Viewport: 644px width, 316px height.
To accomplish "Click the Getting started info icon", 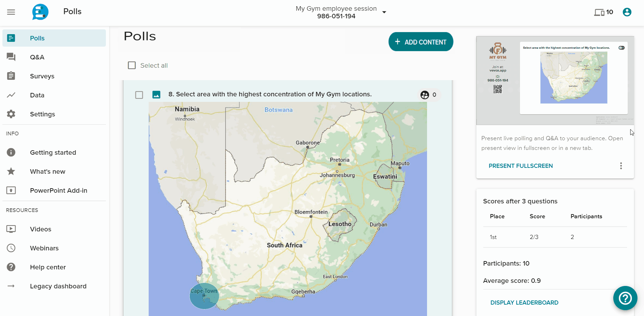I will coord(11,152).
